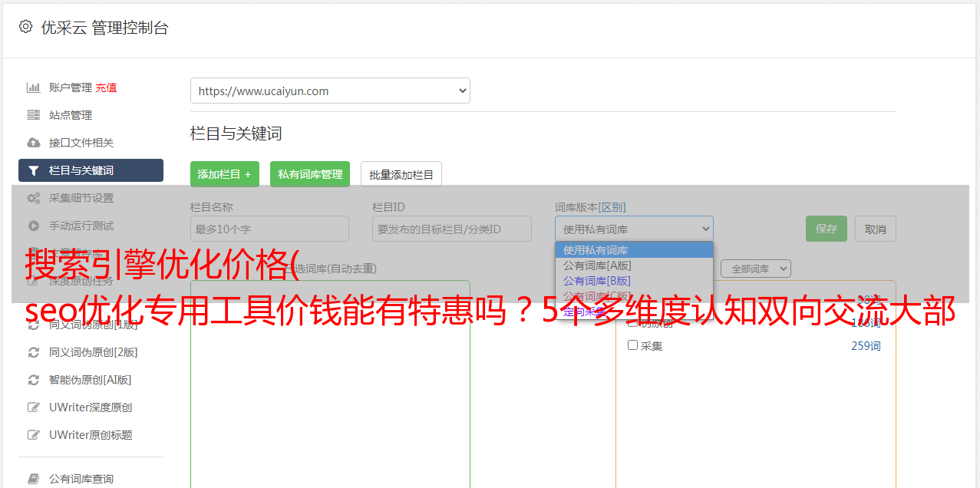Open the 259词 link in the 采集 row

point(866,346)
